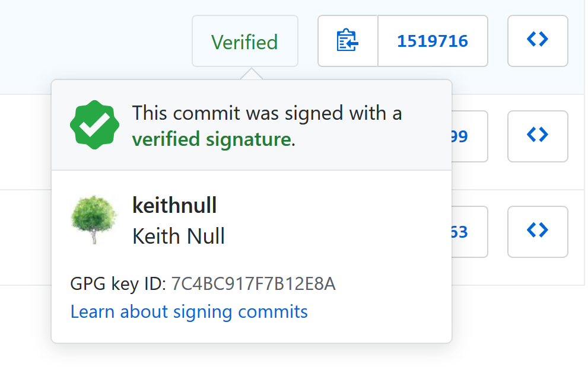The image size is (588, 367).
Task: Click the popover caret below the Verified button
Action: click(x=252, y=74)
